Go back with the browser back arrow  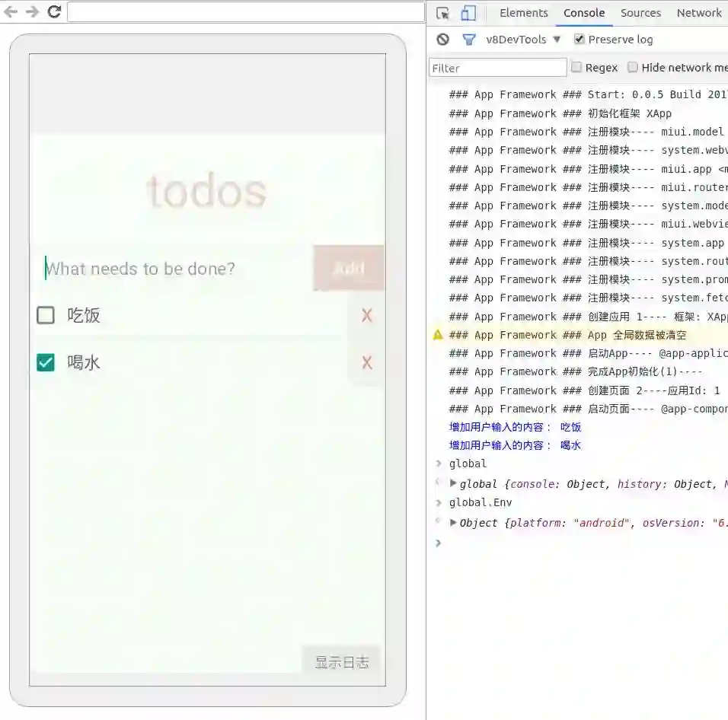10,11
